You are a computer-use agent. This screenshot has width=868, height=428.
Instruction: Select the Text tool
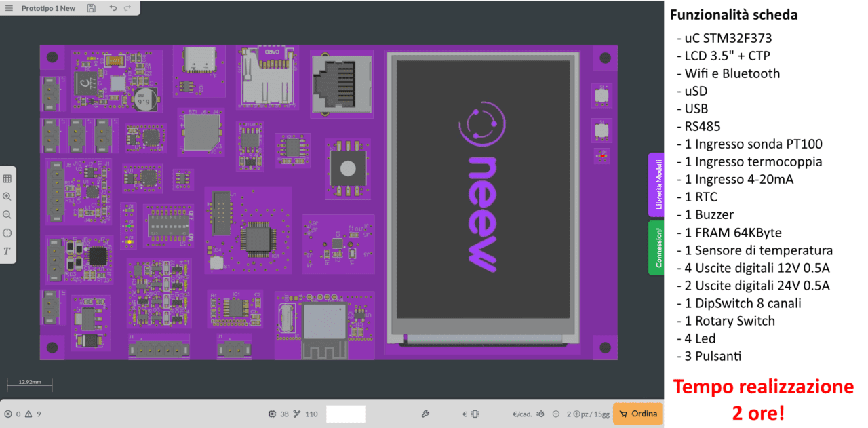tap(7, 251)
